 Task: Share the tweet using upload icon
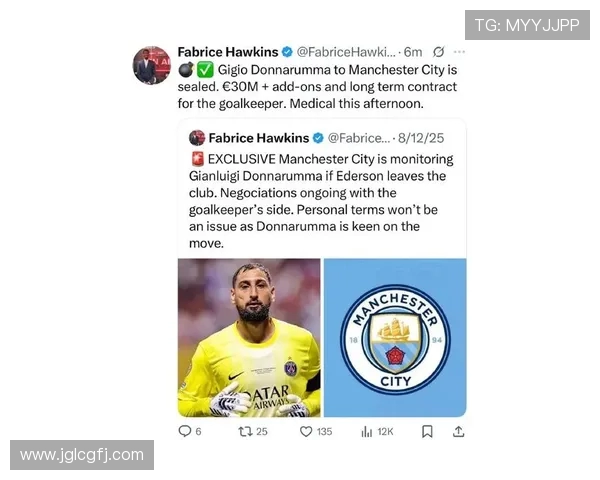[x=458, y=431]
